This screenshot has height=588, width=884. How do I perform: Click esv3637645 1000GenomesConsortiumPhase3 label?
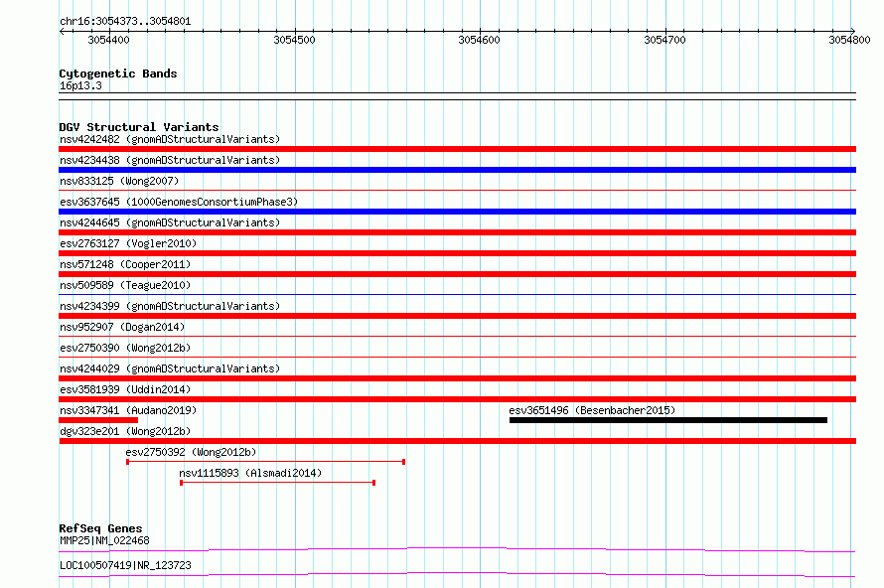179,202
